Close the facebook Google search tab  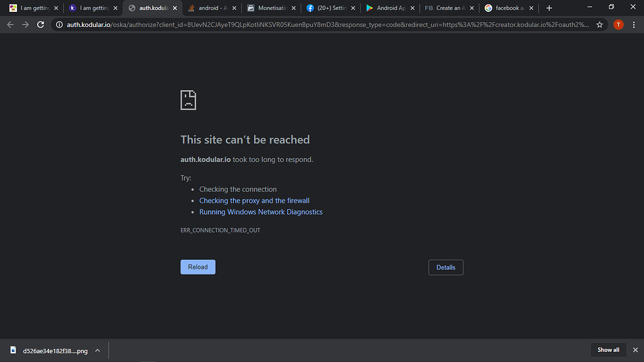pos(531,8)
